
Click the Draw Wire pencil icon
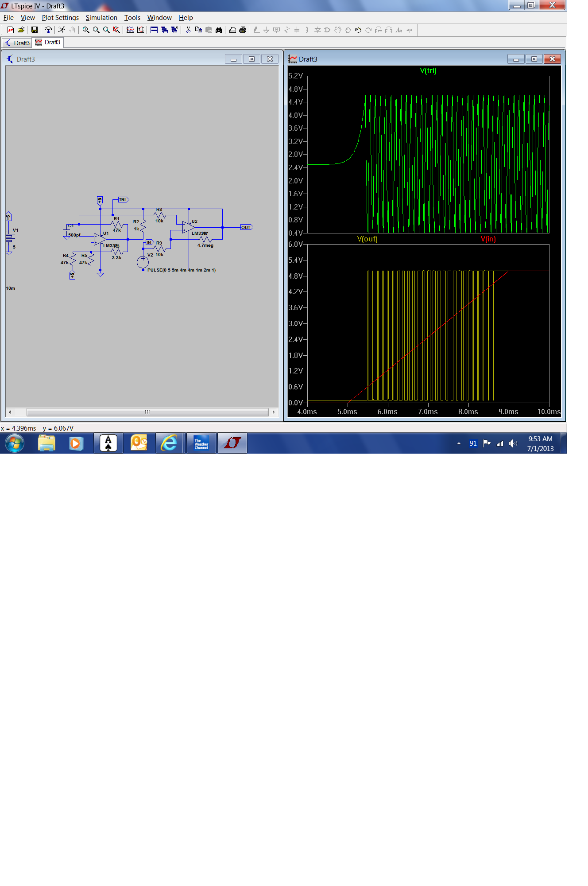pyautogui.click(x=256, y=30)
